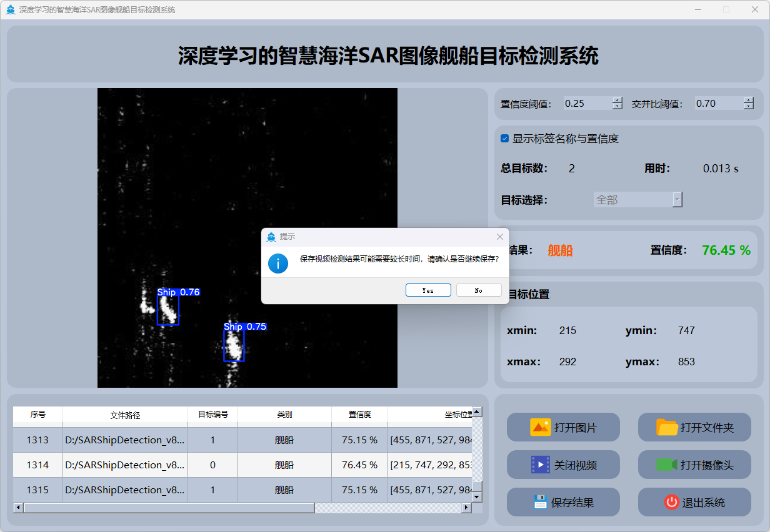Click the 打开摄像头 button
Viewport: 770px width, 532px height.
tap(694, 465)
